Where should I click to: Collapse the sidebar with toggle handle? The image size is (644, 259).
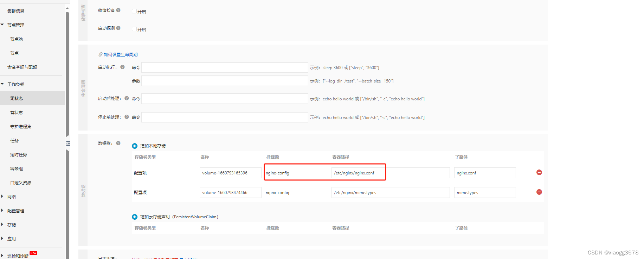(68, 143)
